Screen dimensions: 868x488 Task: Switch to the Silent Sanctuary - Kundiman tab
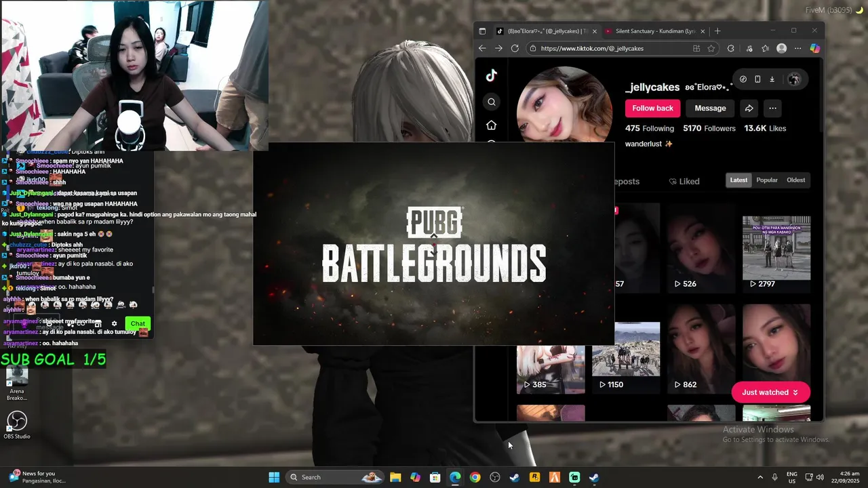click(x=655, y=31)
